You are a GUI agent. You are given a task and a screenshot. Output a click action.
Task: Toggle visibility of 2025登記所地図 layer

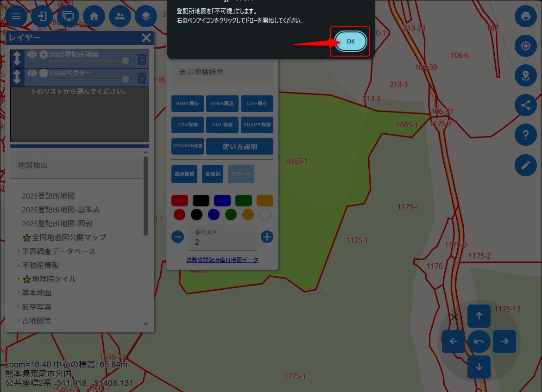[32, 55]
